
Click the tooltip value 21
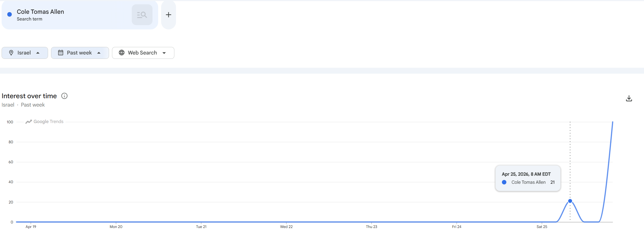point(553,182)
